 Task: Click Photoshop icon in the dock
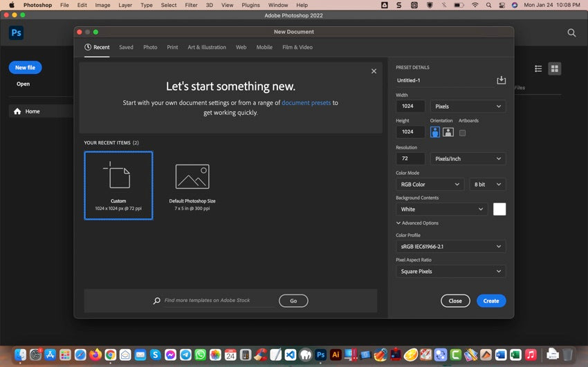tap(320, 355)
